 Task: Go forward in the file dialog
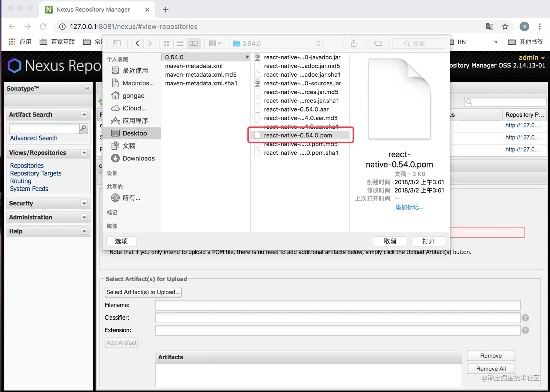150,43
